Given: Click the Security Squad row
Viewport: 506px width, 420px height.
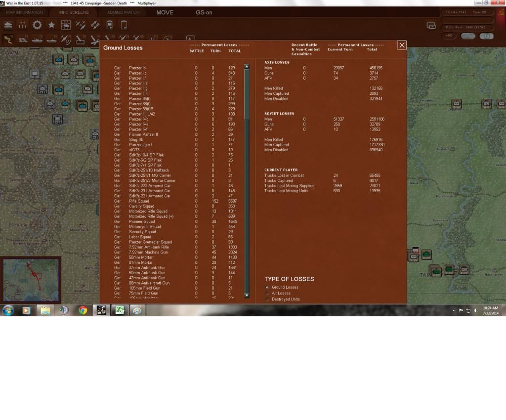Looking at the screenshot, I should click(x=176, y=232).
